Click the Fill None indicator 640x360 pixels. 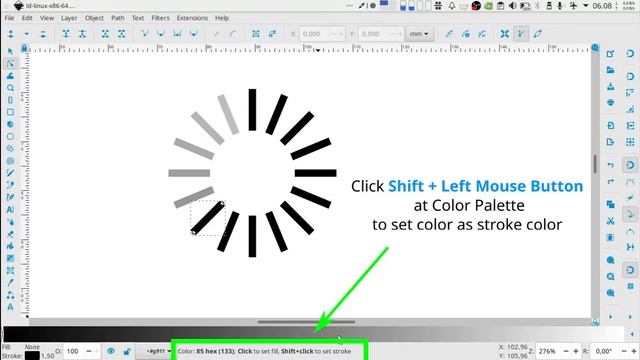[32, 347]
